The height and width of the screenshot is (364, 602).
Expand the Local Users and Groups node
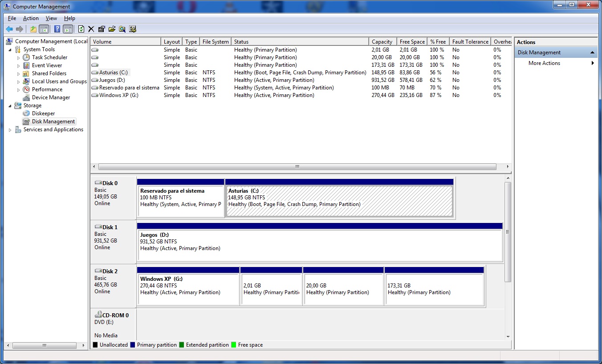click(19, 81)
